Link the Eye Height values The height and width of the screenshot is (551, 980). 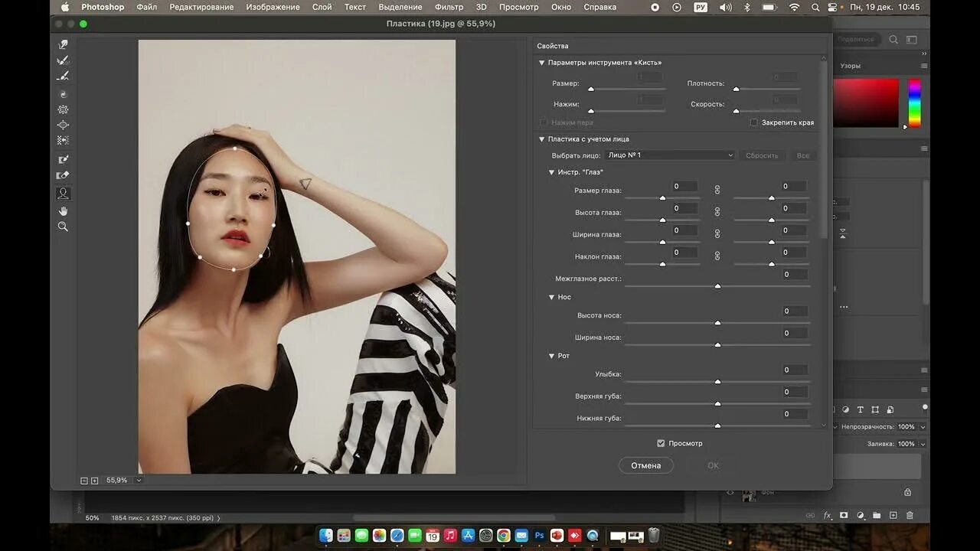pos(717,212)
